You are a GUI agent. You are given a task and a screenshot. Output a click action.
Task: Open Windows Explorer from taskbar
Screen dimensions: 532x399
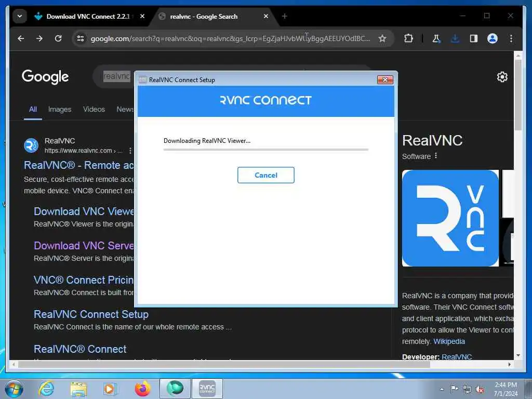click(79, 389)
